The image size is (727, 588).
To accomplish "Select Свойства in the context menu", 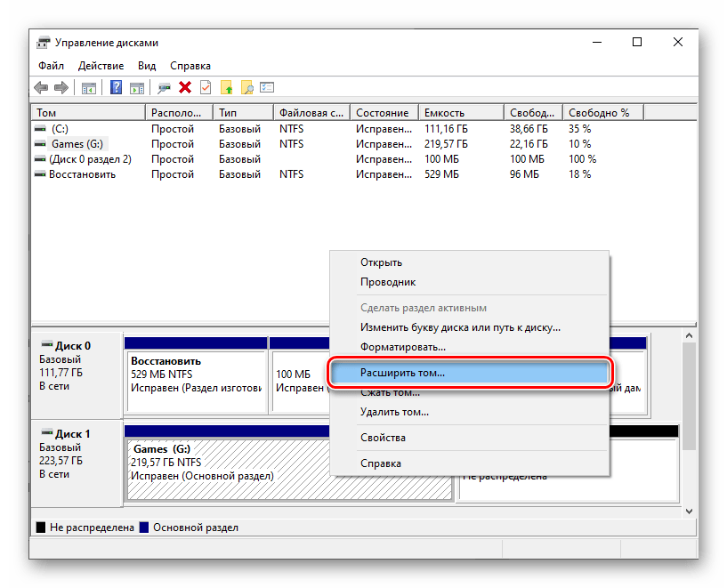I will (383, 438).
